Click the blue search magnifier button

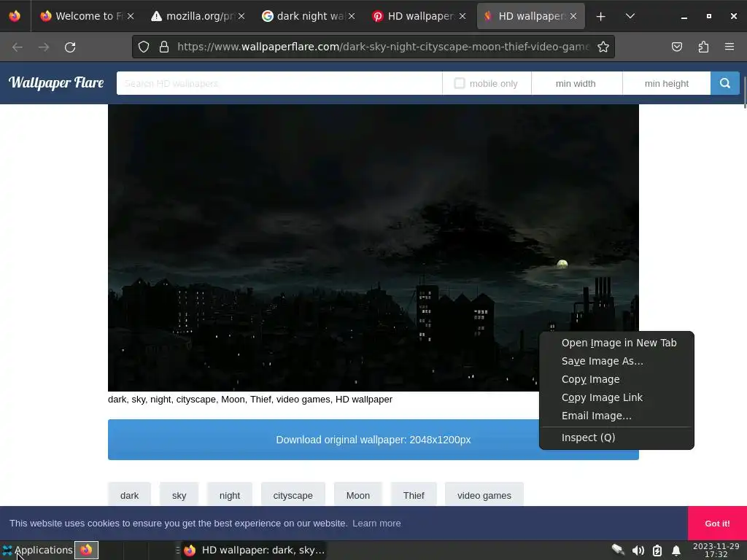coord(724,83)
